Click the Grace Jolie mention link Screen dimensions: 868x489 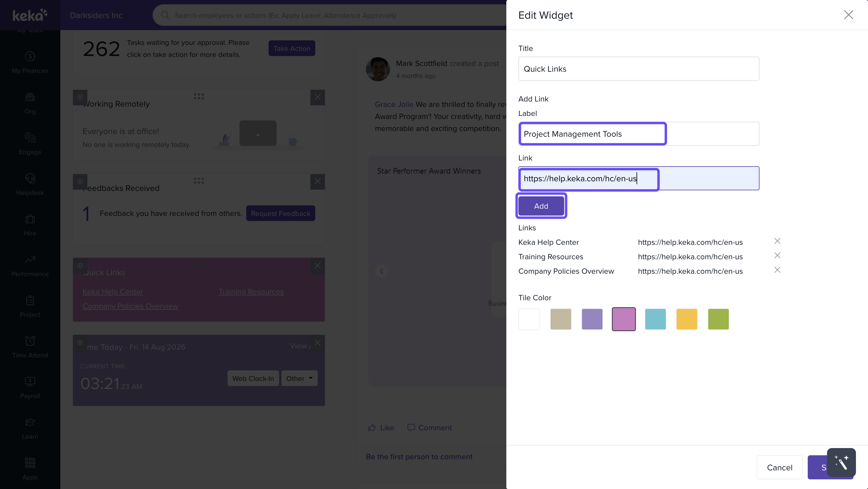click(x=394, y=104)
